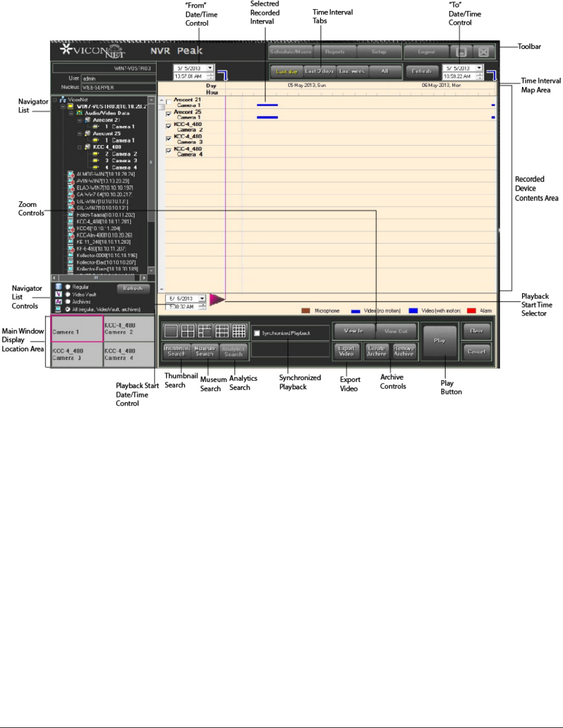Click the Arecont 21 device icon in navigator

(88, 120)
